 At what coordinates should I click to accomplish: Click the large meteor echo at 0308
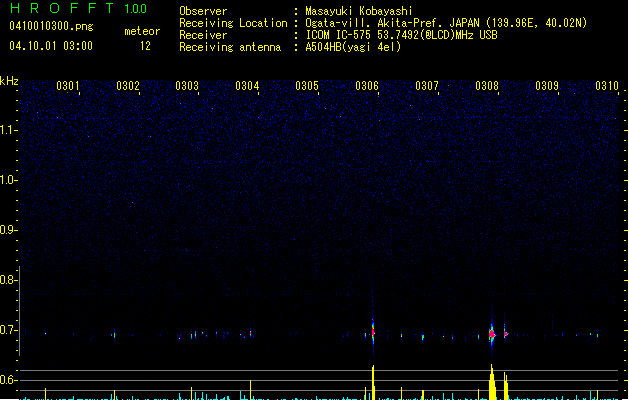point(492,333)
